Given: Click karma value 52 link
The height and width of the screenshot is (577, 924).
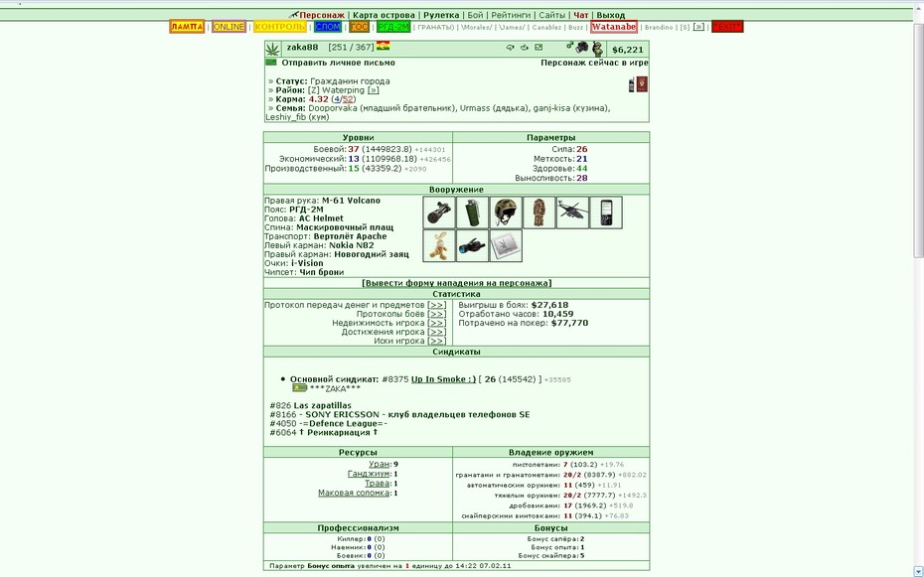Looking at the screenshot, I should click(348, 99).
